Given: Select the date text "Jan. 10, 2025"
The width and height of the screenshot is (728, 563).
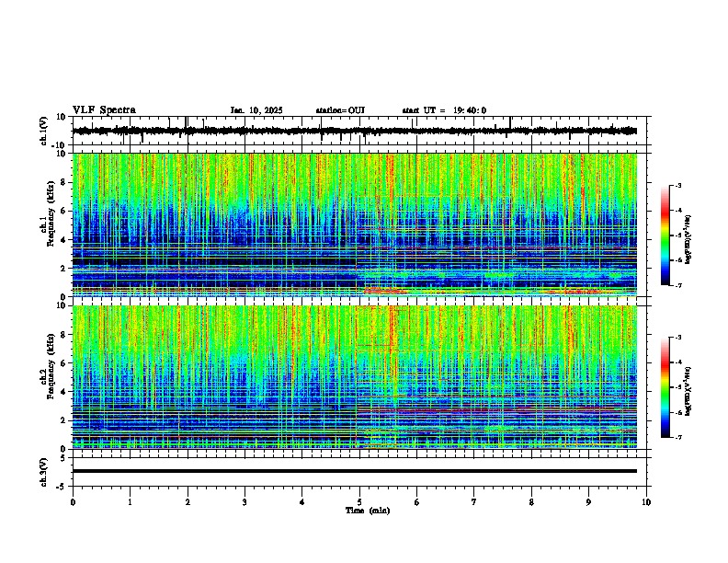Looking at the screenshot, I should [x=256, y=110].
